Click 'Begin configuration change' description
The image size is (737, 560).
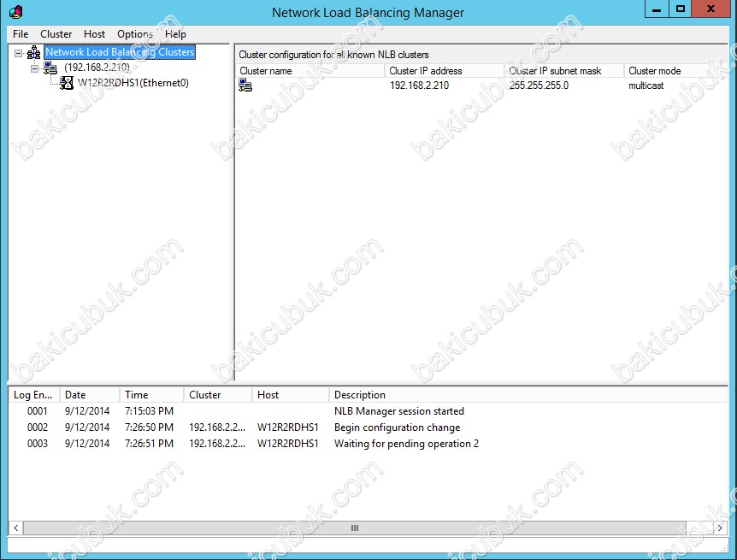[x=398, y=427]
